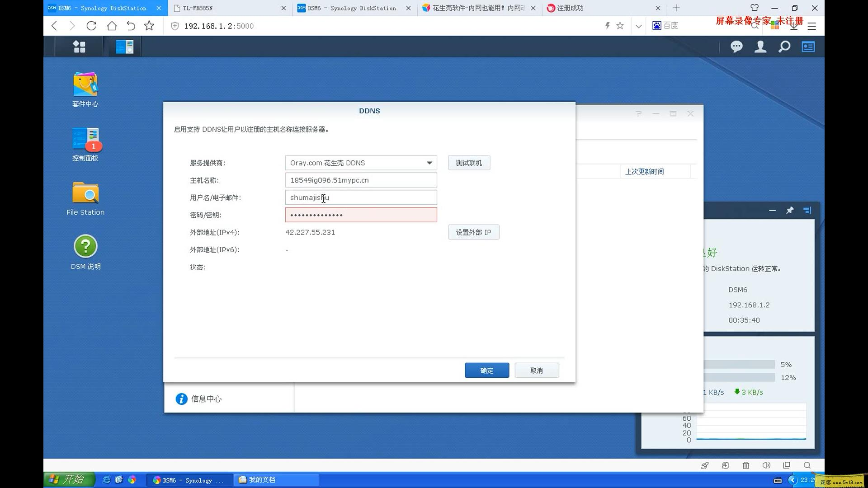Open File Station from the desktop
Image resolution: width=868 pixels, height=488 pixels.
point(85,194)
